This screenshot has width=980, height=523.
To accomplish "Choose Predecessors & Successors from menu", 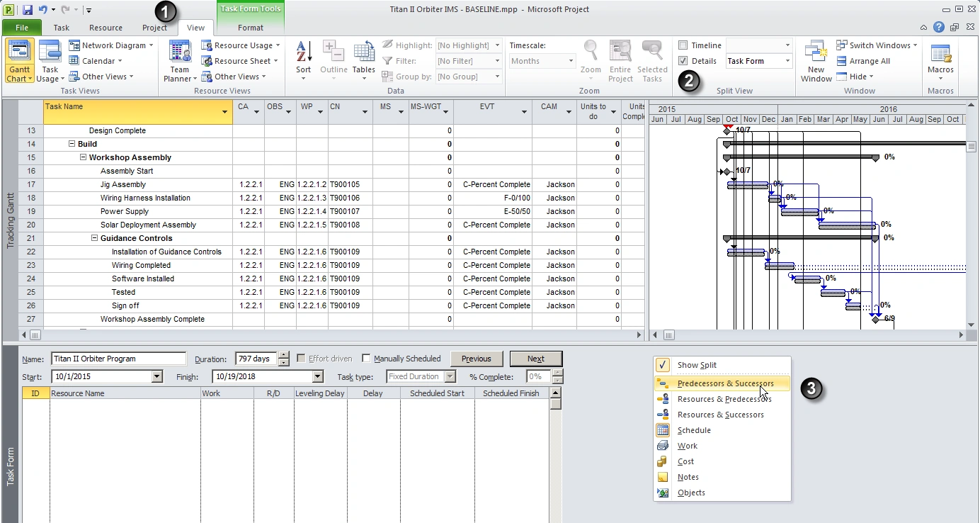I will pos(725,383).
